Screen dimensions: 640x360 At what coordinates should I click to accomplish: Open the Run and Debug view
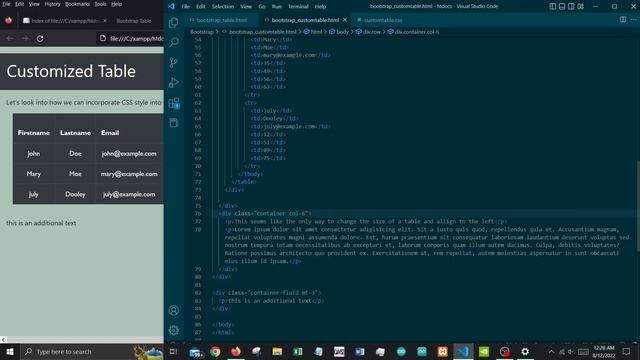point(174,82)
